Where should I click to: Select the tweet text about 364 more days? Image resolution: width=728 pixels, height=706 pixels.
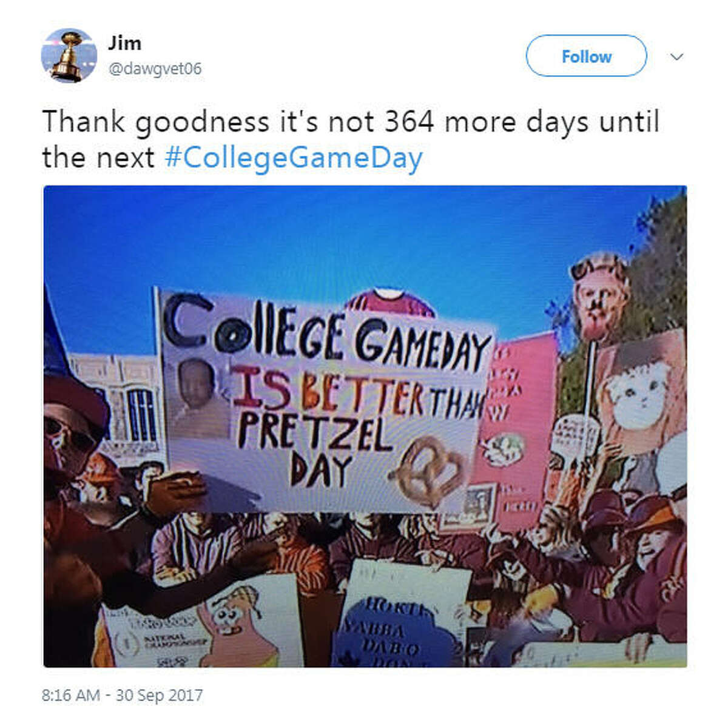(350, 140)
